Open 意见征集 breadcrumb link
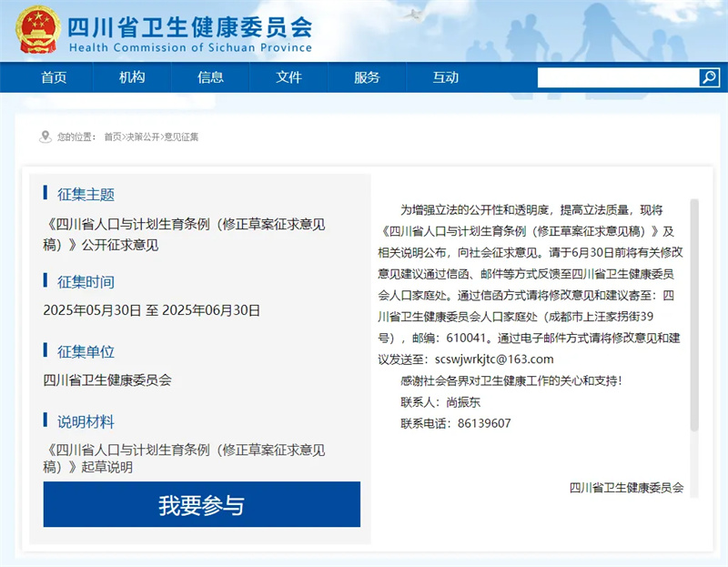The width and height of the screenshot is (728, 567). [x=181, y=137]
